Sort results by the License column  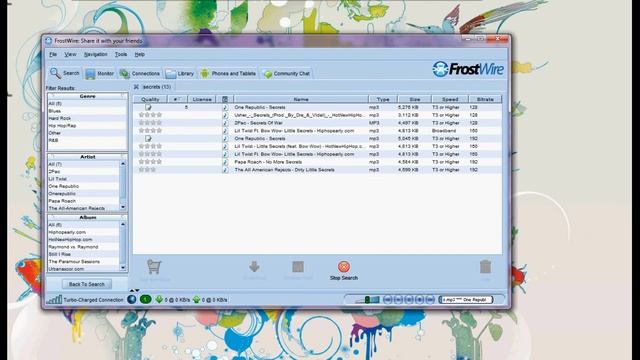tap(202, 99)
